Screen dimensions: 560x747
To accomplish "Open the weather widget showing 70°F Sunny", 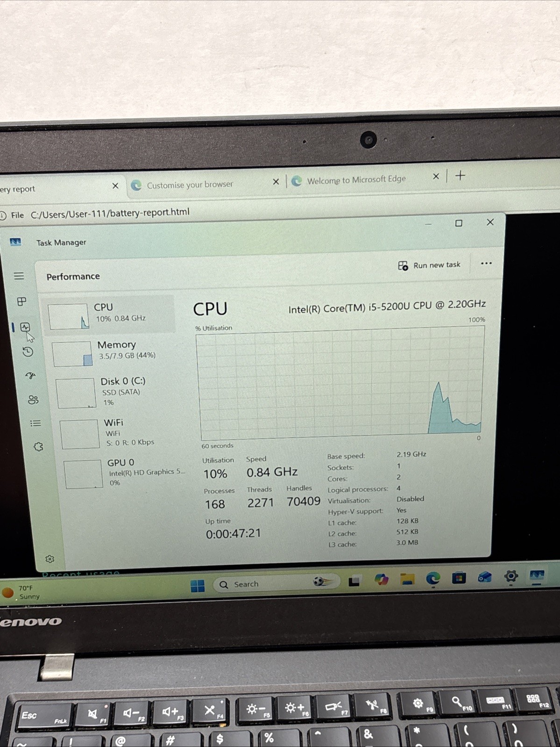I will [21, 592].
